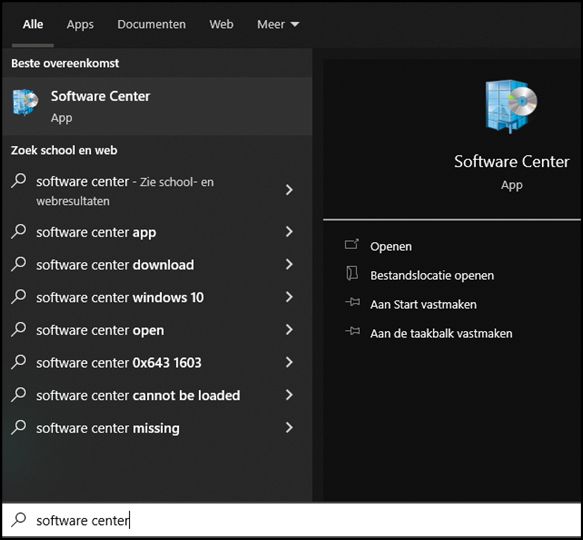583x540 pixels.
Task: Switch to the Apps tab
Action: pos(80,25)
